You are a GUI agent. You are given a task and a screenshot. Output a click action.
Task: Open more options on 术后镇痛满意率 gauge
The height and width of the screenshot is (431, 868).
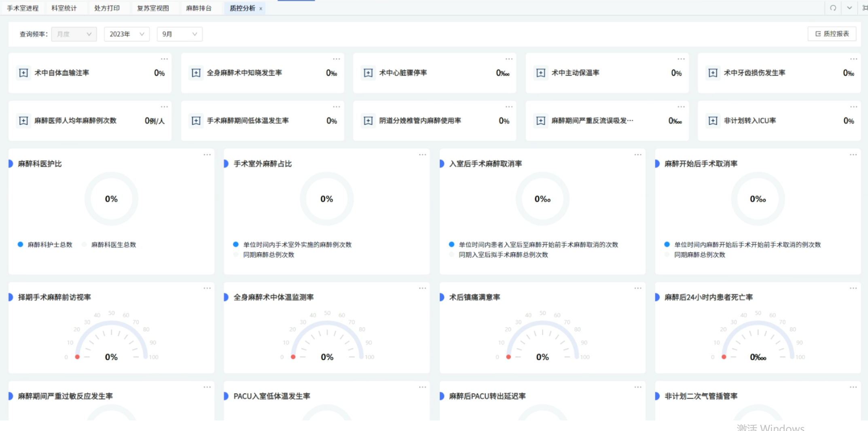pos(638,288)
